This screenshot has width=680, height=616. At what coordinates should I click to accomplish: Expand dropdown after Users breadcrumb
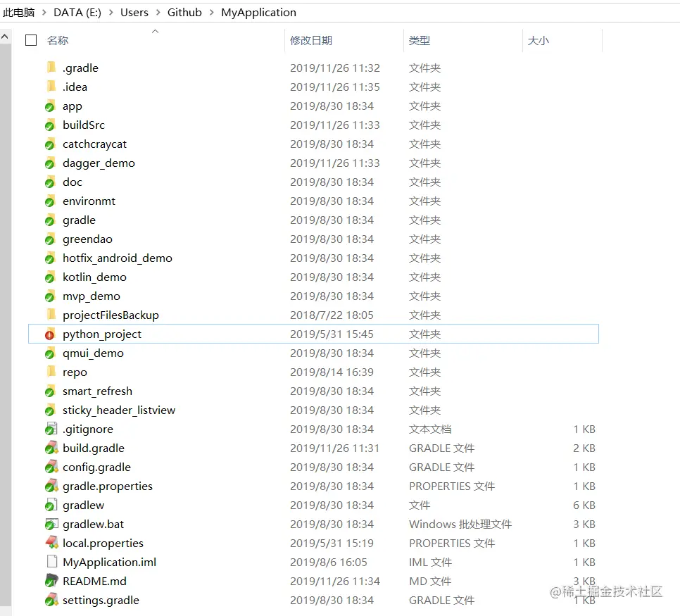158,13
